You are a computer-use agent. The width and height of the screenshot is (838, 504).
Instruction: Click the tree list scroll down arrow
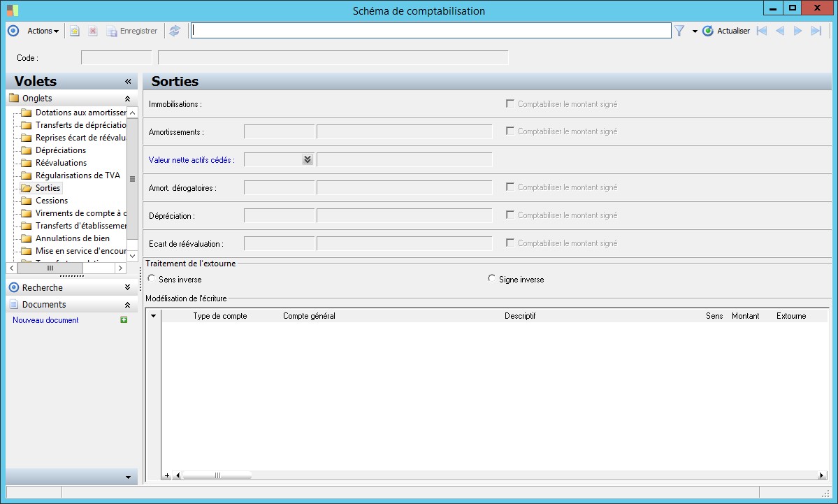133,256
